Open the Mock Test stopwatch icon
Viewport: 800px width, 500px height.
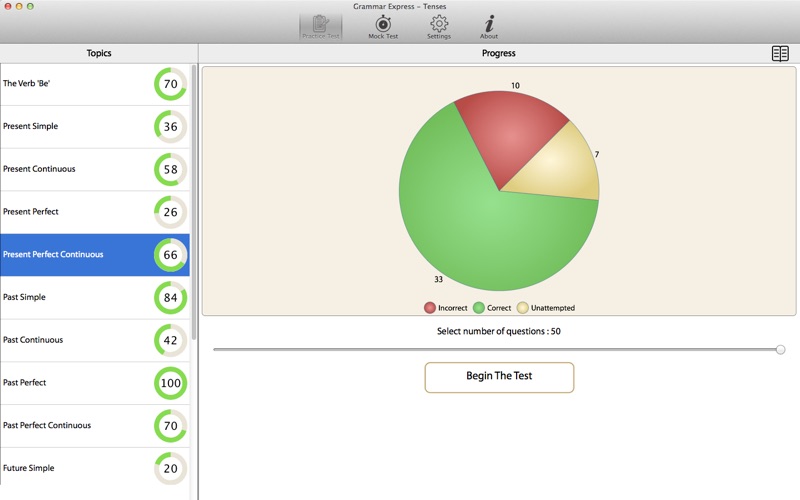(383, 25)
